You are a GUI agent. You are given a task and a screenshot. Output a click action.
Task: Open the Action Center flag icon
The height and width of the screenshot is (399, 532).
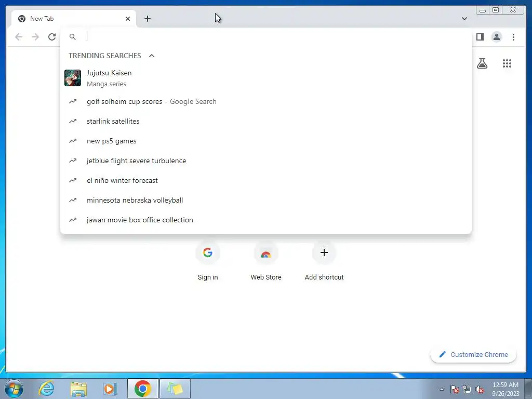point(455,389)
